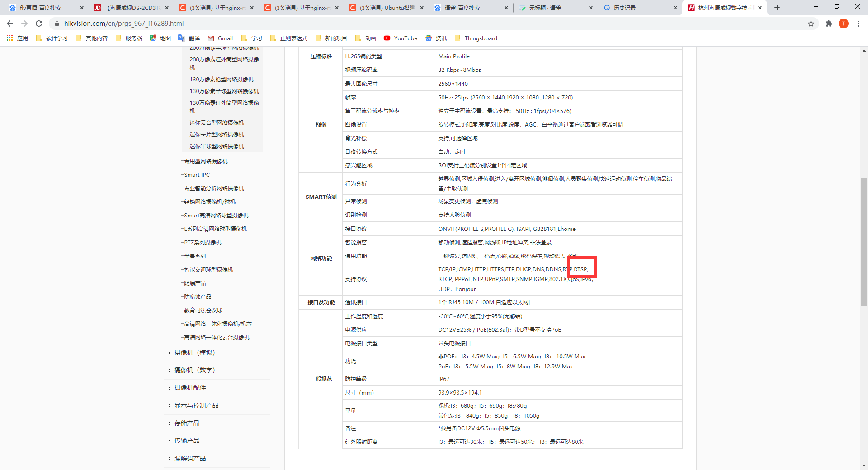Open the Chrome three-dot menu
Image resolution: width=868 pixels, height=470 pixels.
coord(858,23)
